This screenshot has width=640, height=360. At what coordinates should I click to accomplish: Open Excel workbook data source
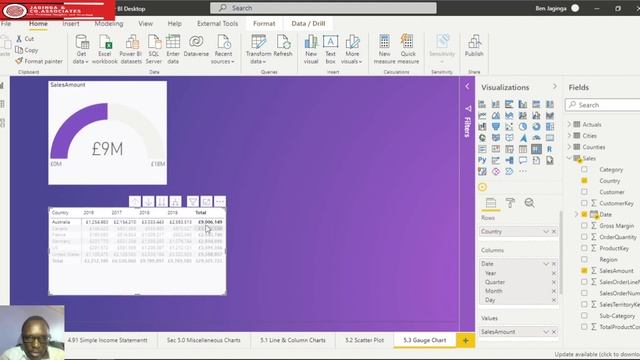coord(105,49)
